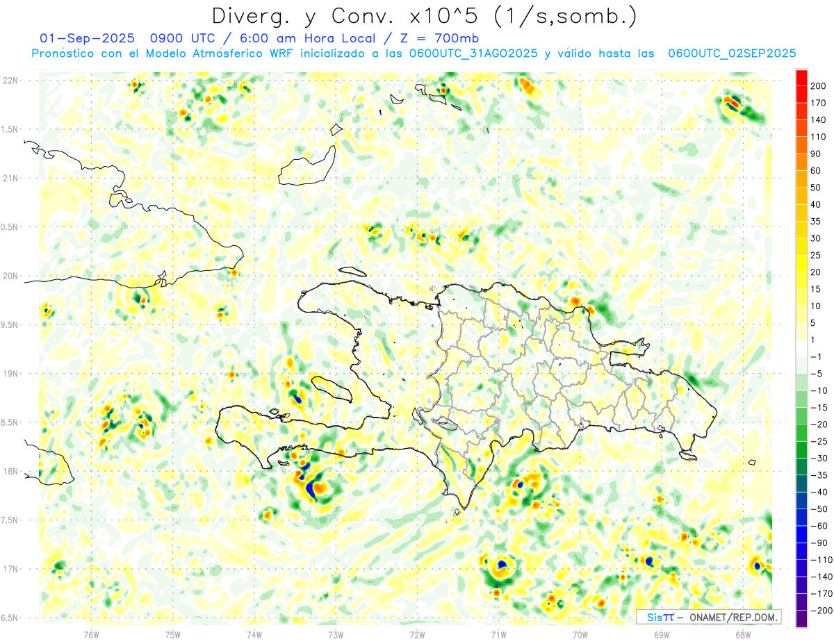Image resolution: width=834 pixels, height=644 pixels.
Task: Click the '75W' longitude label
Action: point(173,635)
